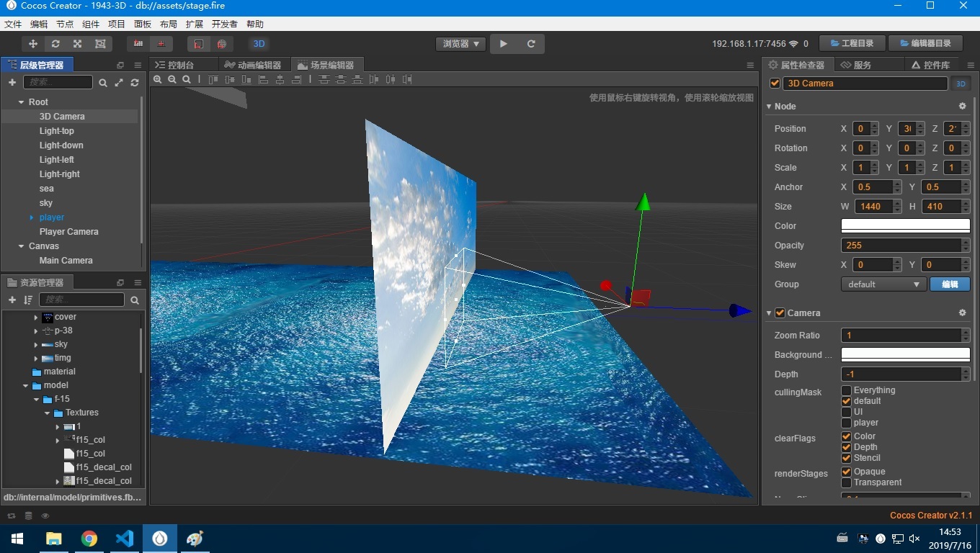Switch to the 服务 tab
The width and height of the screenshot is (980, 553).
coord(856,65)
